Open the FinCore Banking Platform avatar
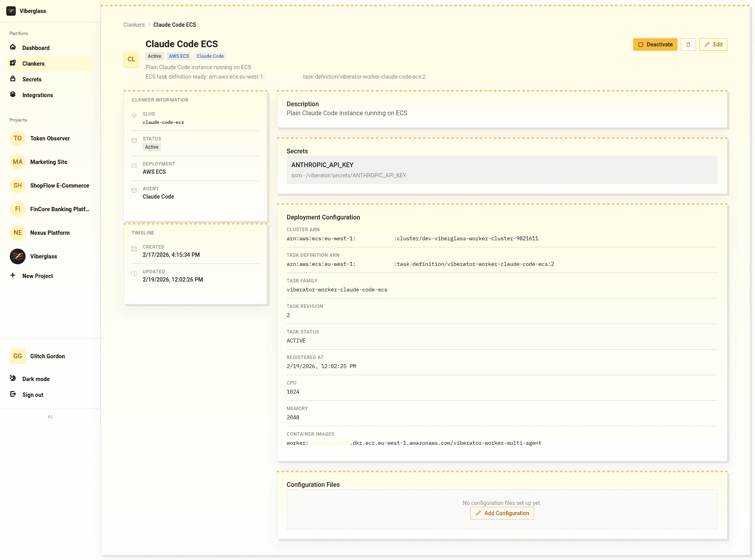 (17, 209)
